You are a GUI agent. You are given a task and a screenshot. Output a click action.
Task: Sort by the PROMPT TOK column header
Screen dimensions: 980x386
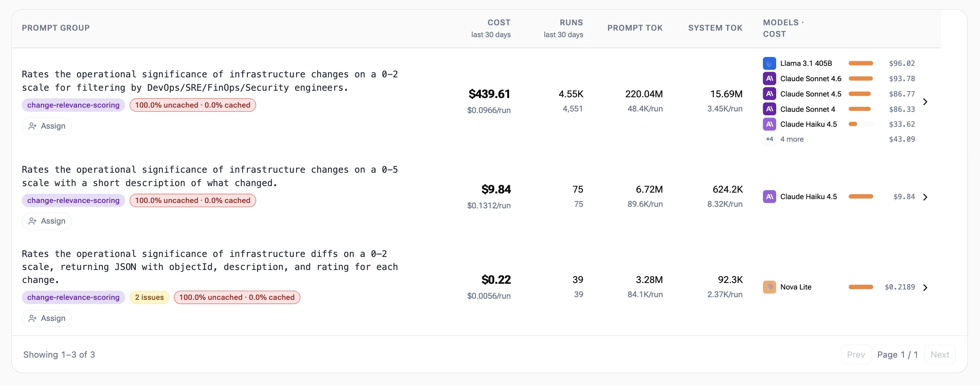coord(635,28)
